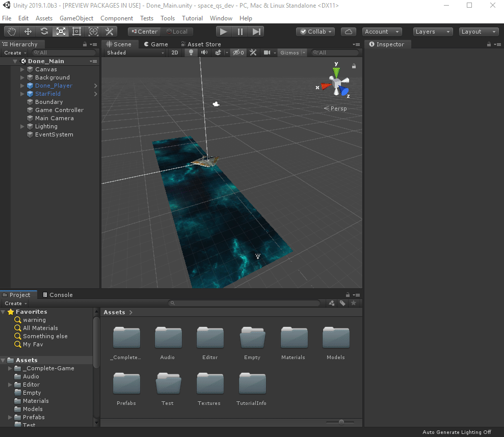Select the Rotate tool
The width and height of the screenshot is (504, 437).
[44, 31]
